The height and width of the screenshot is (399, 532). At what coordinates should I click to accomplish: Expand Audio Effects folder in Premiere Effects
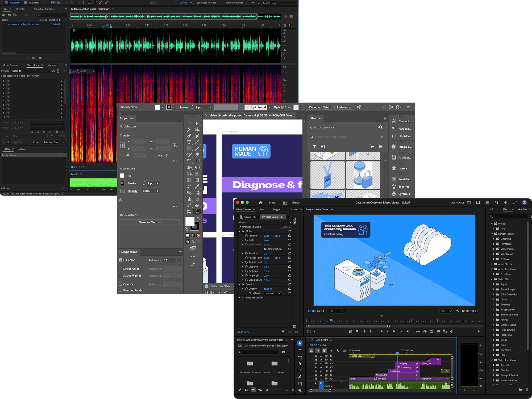(491, 264)
